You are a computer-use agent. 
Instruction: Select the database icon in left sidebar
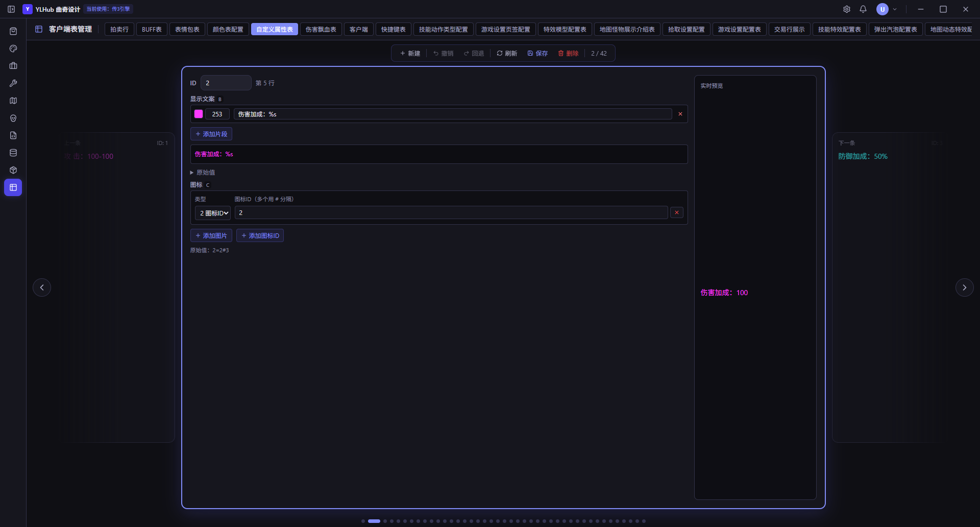tap(13, 153)
